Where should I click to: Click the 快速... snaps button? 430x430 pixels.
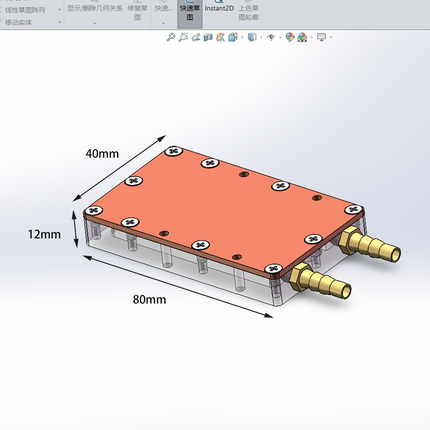coord(163,8)
